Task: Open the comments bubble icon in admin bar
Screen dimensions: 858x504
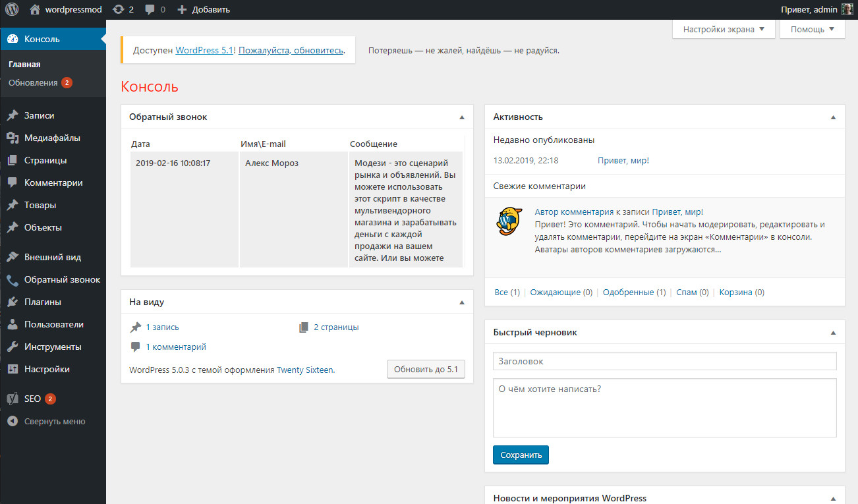Action: click(x=150, y=9)
